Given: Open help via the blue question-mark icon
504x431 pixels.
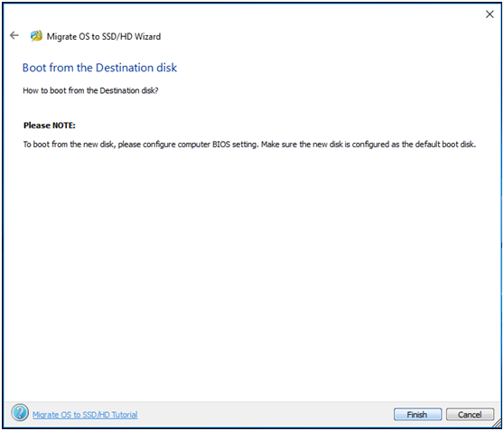Looking at the screenshot, I should point(20,413).
